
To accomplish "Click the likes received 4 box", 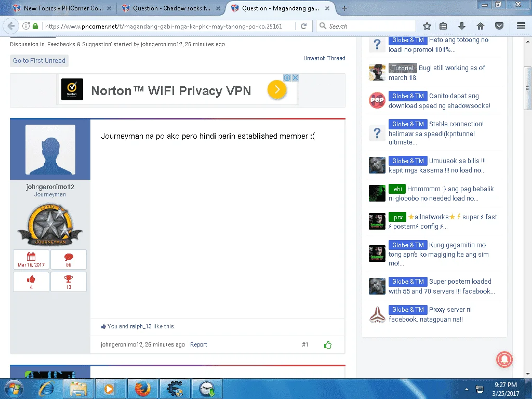I will [31, 282].
